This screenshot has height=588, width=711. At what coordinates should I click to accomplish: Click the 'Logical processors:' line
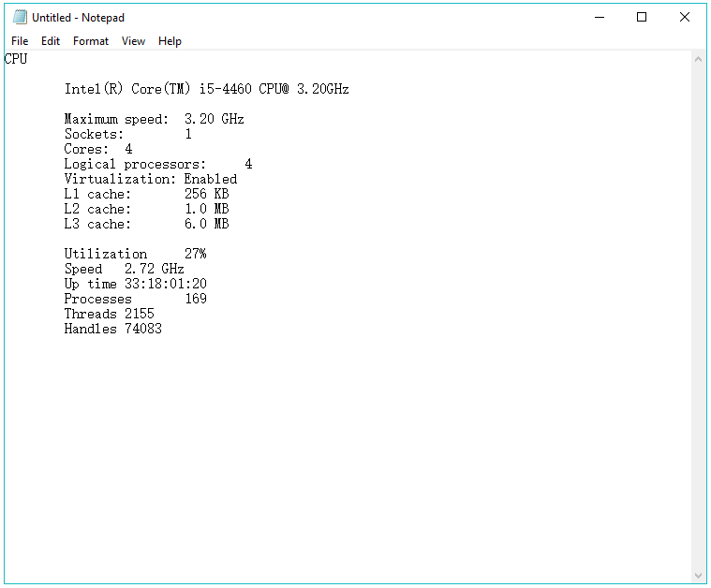click(158, 164)
